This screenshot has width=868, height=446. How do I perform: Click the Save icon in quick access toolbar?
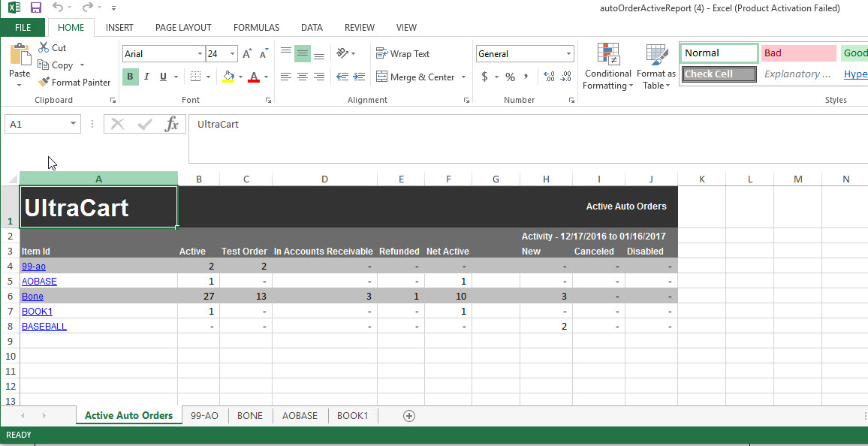point(36,8)
